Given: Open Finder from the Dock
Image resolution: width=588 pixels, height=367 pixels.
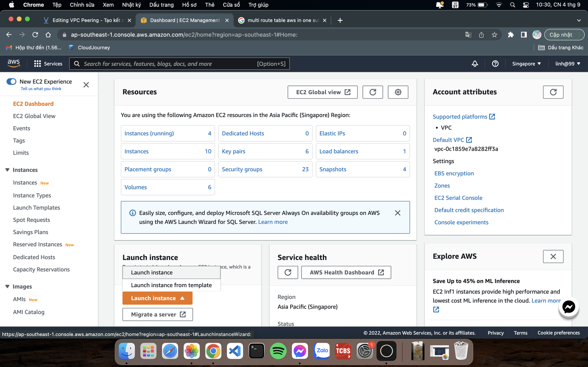Looking at the screenshot, I should [x=127, y=351].
